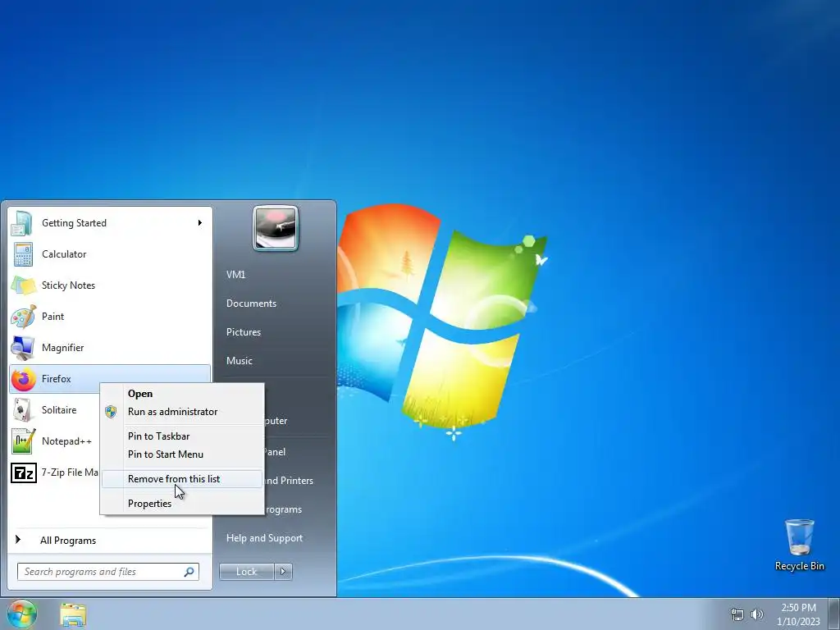Click the volume speaker tray icon
This screenshot has height=630, width=840.
click(x=757, y=614)
